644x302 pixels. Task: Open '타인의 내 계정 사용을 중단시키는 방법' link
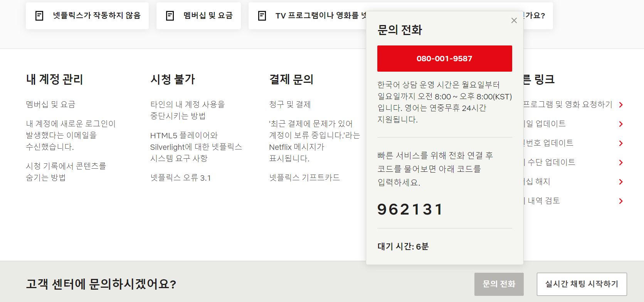point(187,110)
